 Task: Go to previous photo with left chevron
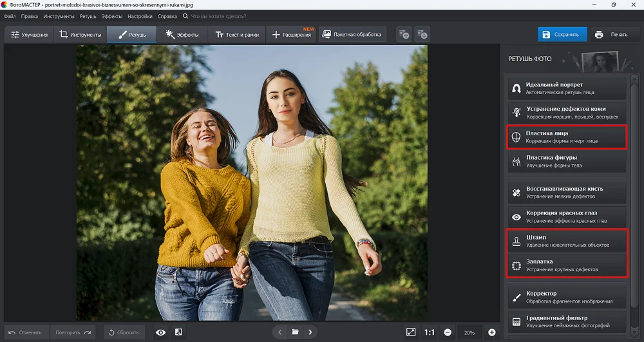point(279,332)
